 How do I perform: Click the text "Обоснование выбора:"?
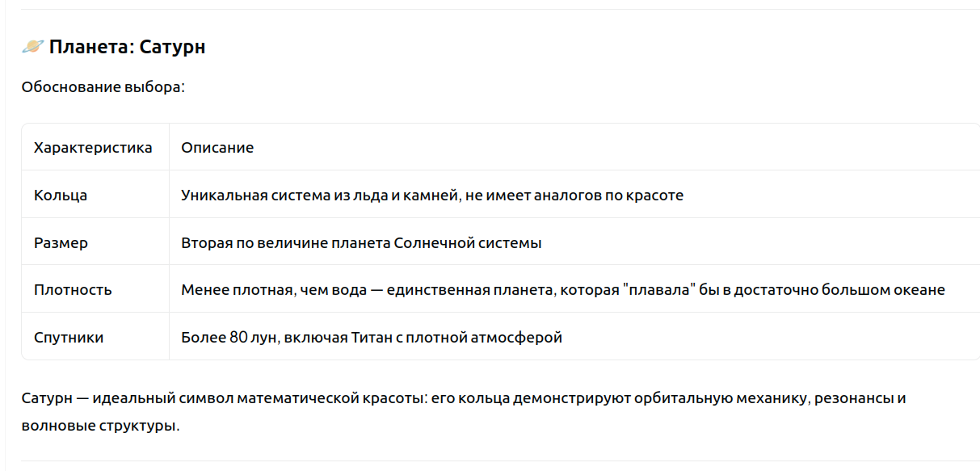coord(103,87)
